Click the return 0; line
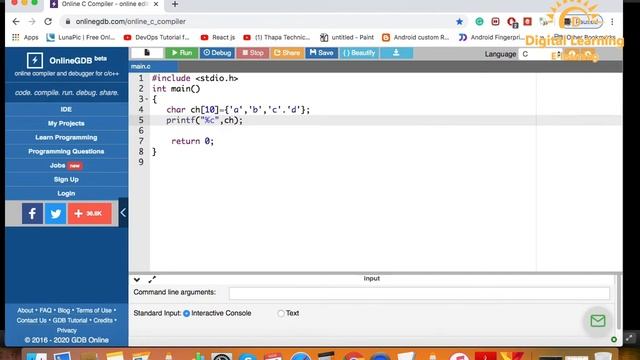This screenshot has width=640, height=360. click(192, 141)
